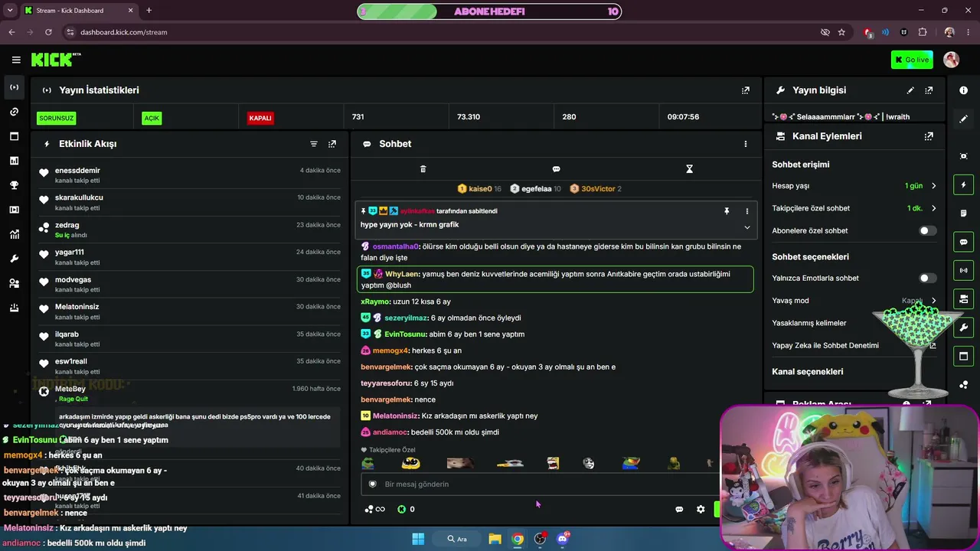The width and height of the screenshot is (980, 551).
Task: Click the broadcast signal widget icon in right sidebar
Action: tap(963, 270)
